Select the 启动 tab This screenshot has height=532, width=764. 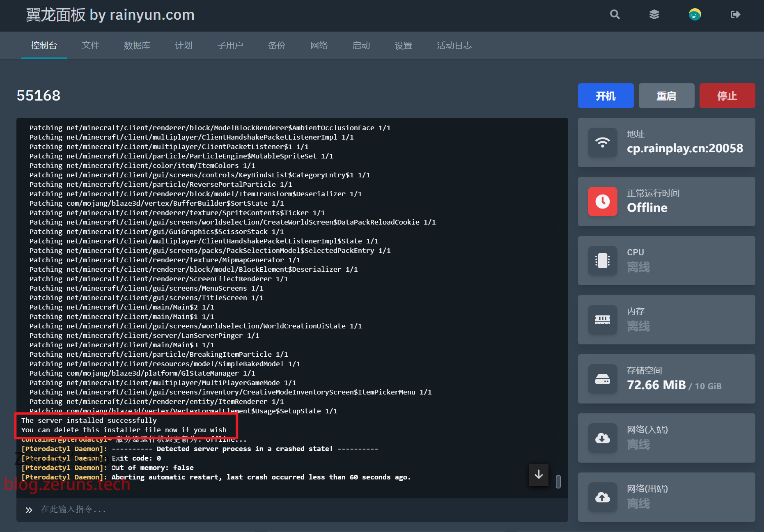click(361, 45)
